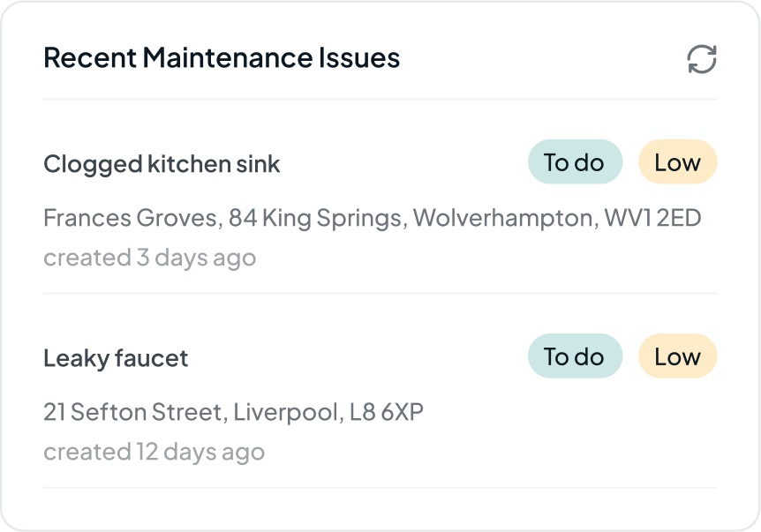Select the 21 Sefton Street Liverpool address
This screenshot has width=761, height=532.
pyautogui.click(x=233, y=412)
